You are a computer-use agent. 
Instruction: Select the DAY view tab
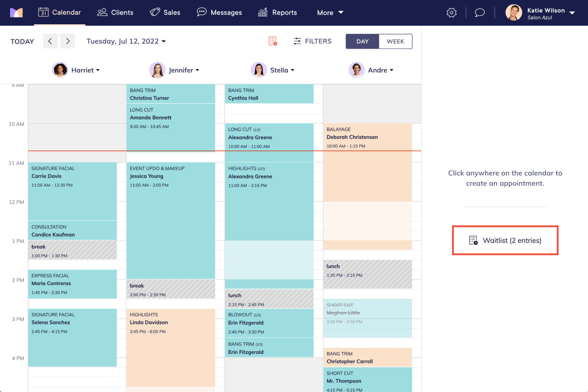[x=362, y=41]
